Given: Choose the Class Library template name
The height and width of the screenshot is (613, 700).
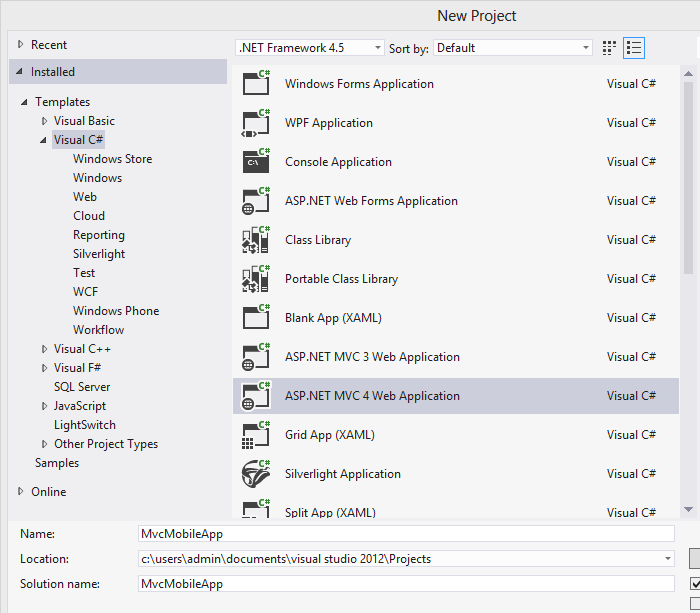Looking at the screenshot, I should coord(318,240).
